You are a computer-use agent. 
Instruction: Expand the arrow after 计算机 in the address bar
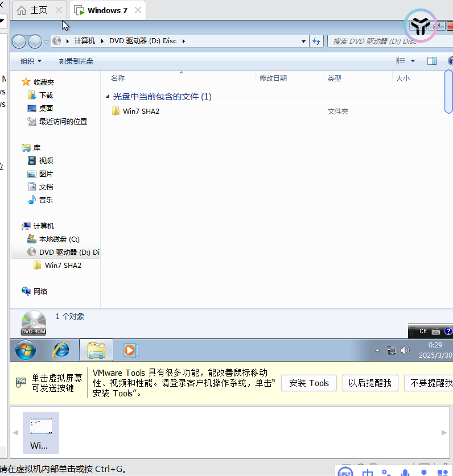tap(102, 41)
